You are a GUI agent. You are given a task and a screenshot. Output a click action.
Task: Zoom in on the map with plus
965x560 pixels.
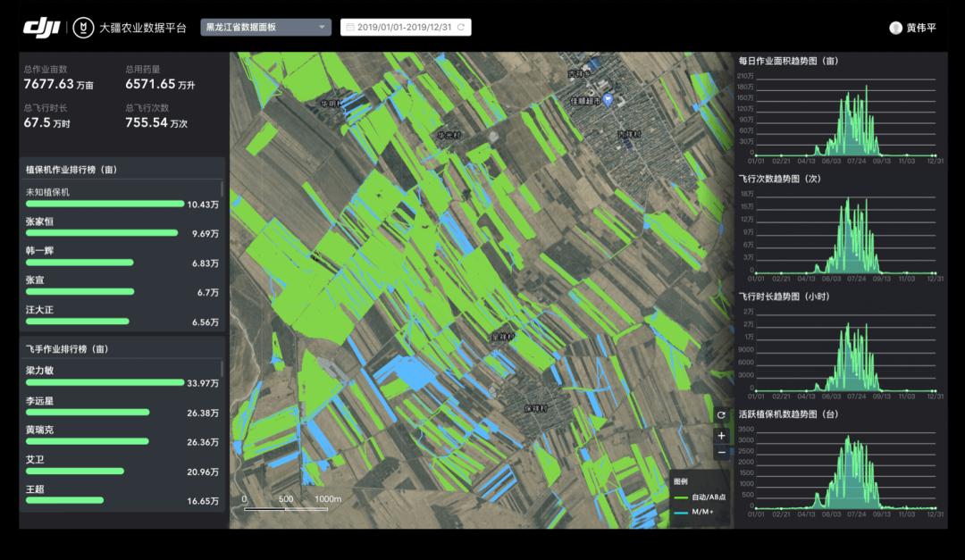721,436
